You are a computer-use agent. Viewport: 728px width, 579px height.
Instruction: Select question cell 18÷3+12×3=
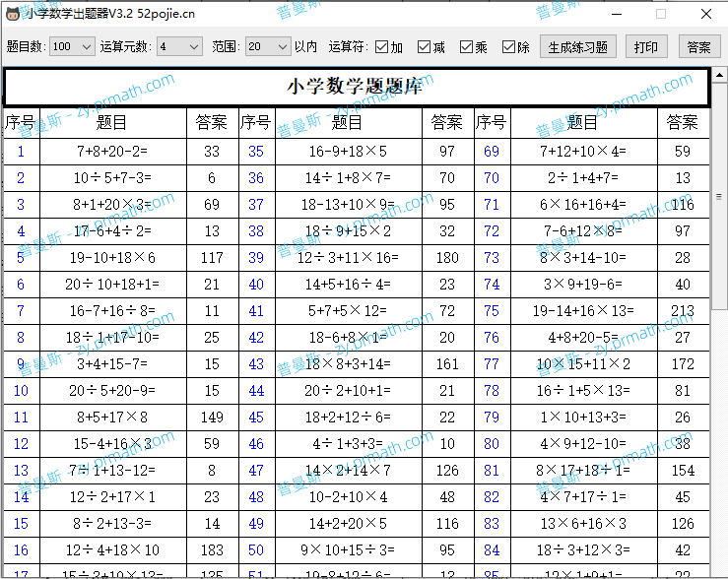(x=583, y=550)
